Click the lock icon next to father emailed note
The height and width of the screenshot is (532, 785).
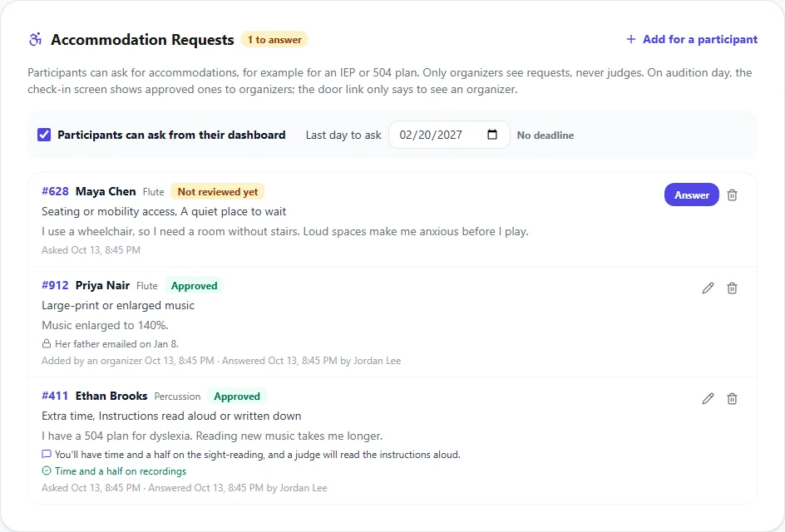tap(46, 344)
